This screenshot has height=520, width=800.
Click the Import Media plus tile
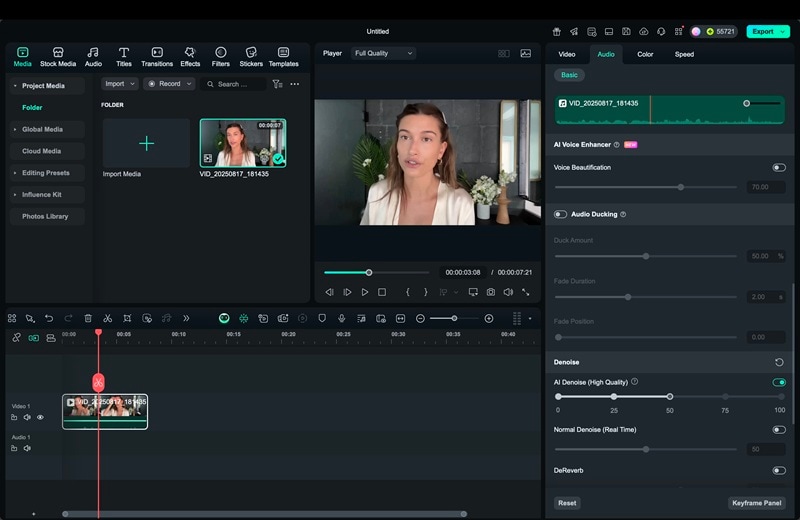coord(146,143)
